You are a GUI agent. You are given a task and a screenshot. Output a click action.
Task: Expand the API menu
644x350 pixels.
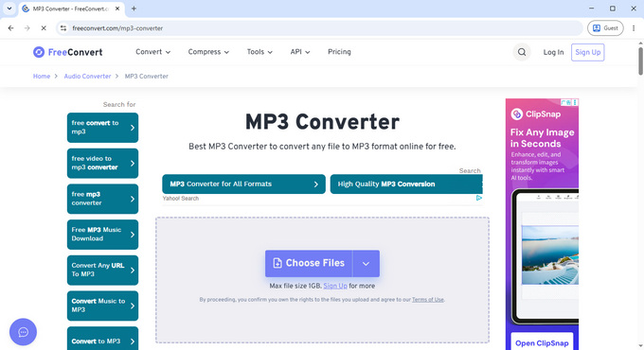(x=300, y=52)
